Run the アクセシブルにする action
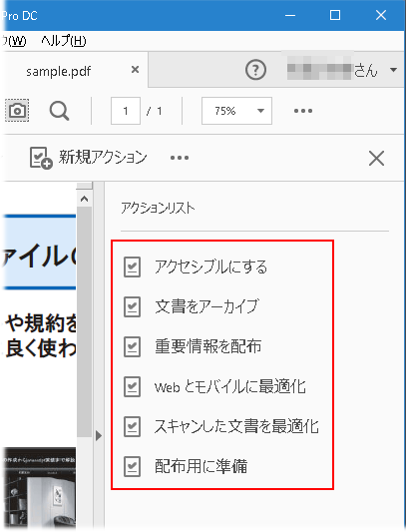Image resolution: width=406 pixels, height=532 pixels. pyautogui.click(x=210, y=267)
